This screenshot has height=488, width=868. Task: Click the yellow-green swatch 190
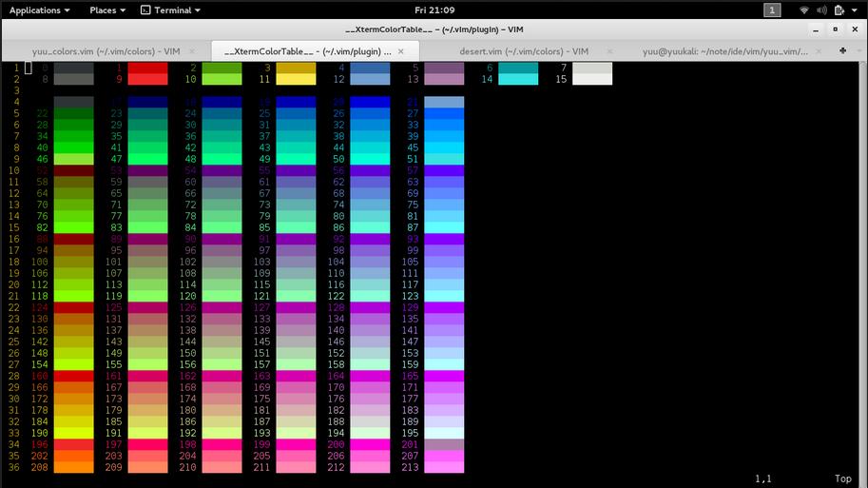pyautogui.click(x=73, y=433)
